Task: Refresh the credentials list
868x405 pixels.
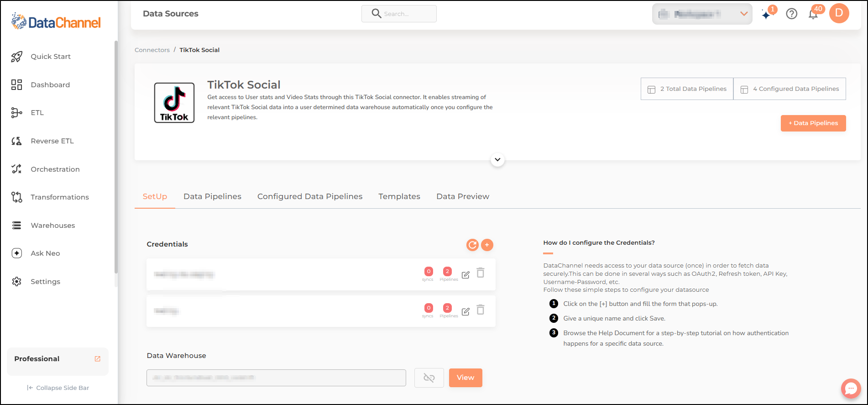Action: pos(472,245)
